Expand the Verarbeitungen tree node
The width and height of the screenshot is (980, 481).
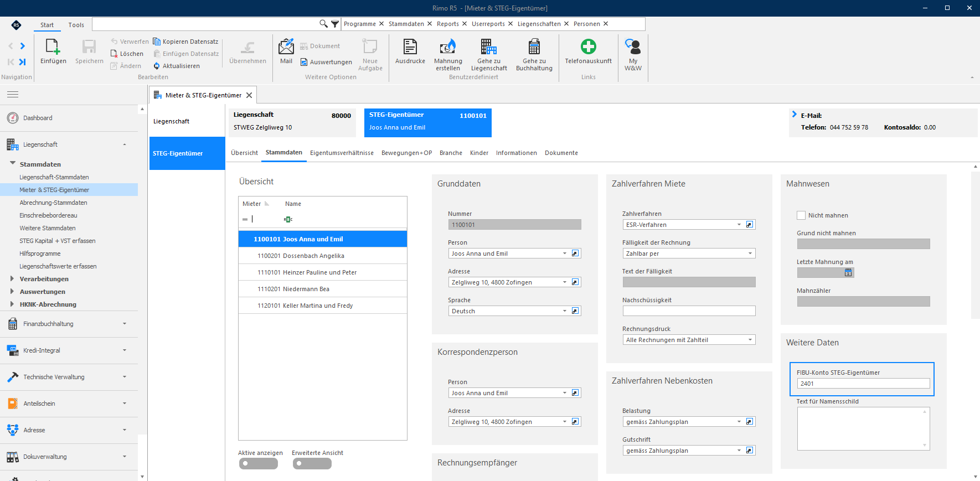click(12, 278)
